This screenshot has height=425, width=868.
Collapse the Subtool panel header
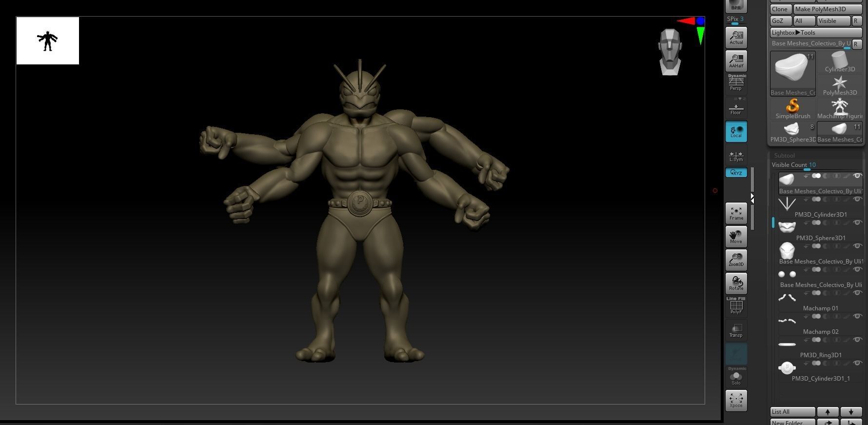784,155
